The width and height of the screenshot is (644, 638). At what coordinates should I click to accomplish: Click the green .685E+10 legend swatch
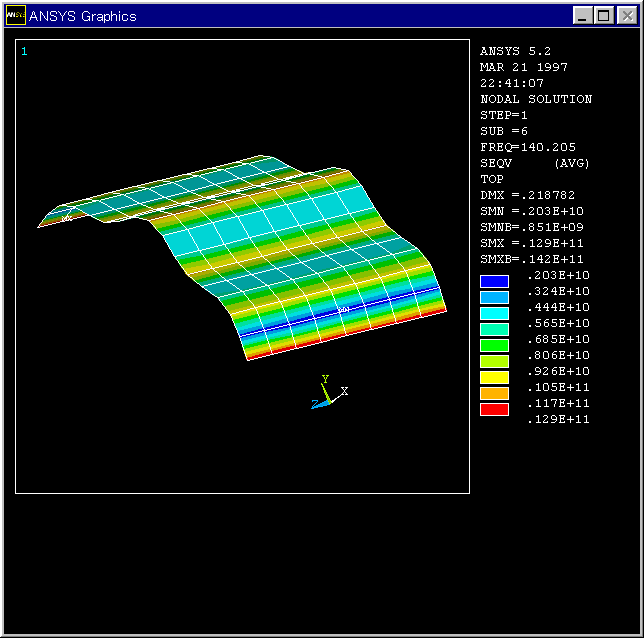pos(494,346)
